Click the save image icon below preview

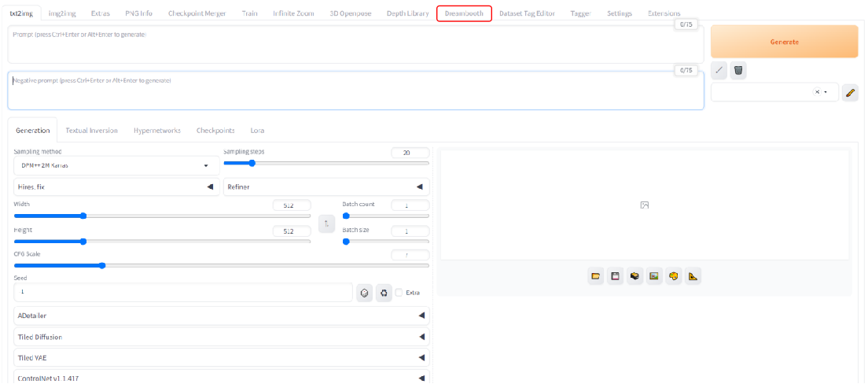[616, 276]
